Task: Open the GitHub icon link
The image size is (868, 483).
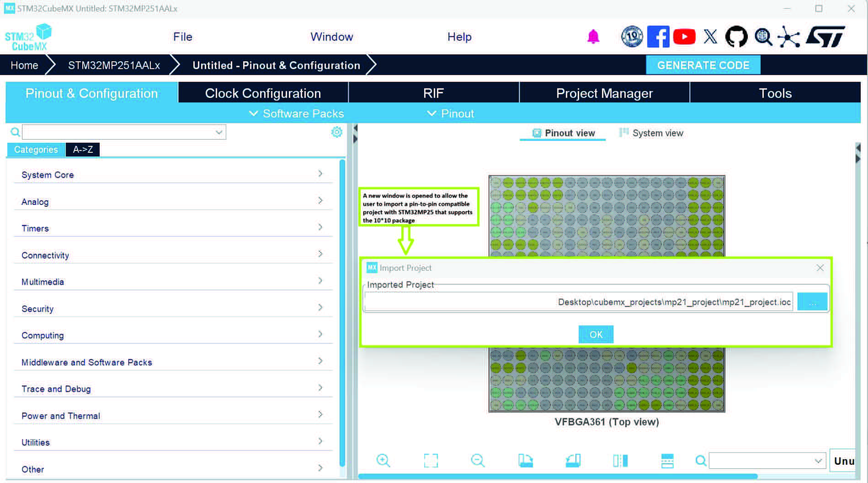Action: pos(736,37)
